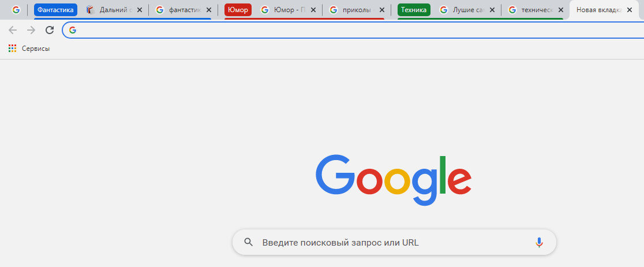Image resolution: width=644 pixels, height=267 pixels.
Task: Open the first pinned Google tab
Action: pyautogui.click(x=16, y=10)
